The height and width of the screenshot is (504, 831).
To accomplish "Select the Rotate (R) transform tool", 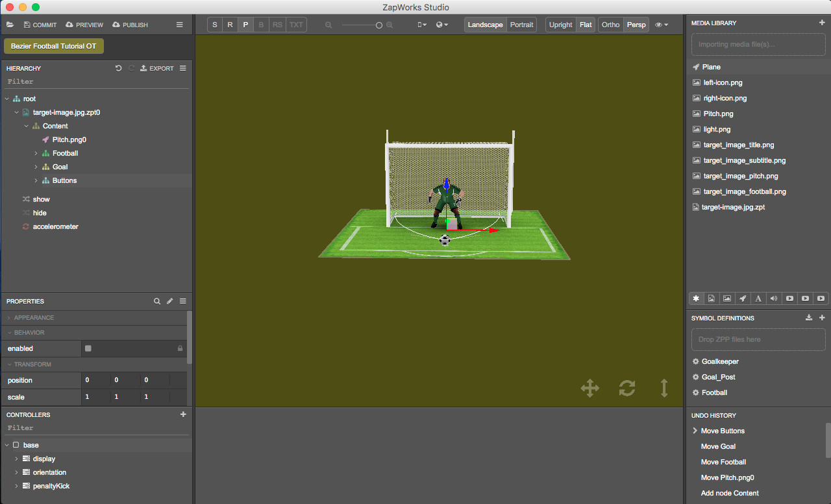I will 230,24.
